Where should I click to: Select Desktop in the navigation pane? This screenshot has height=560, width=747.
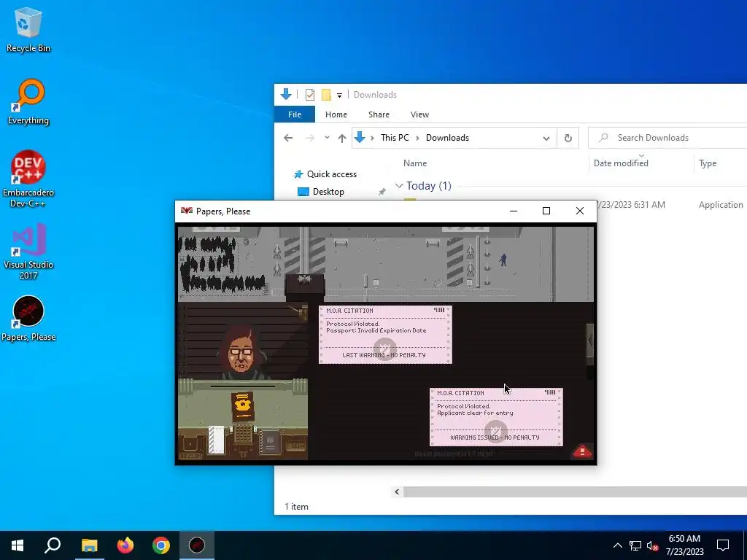point(328,192)
